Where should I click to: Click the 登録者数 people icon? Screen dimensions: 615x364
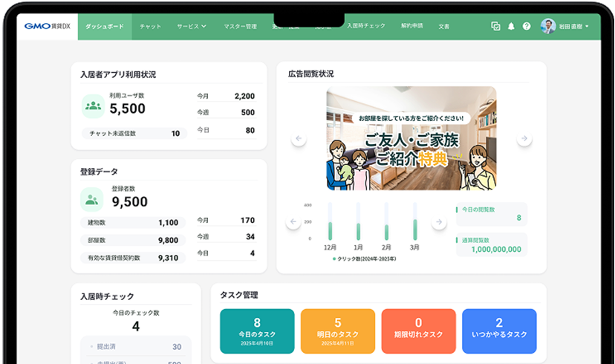coord(92,199)
